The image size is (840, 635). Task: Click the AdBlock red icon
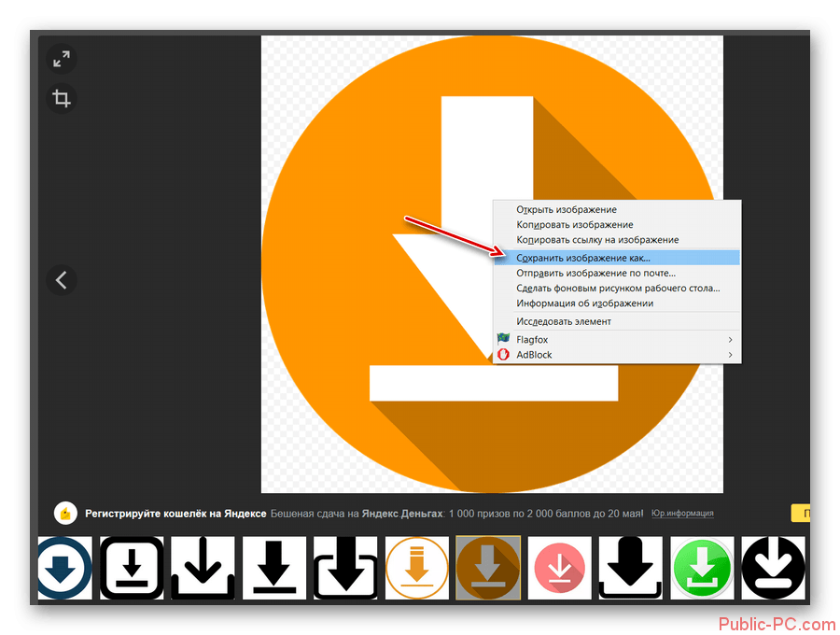[504, 355]
